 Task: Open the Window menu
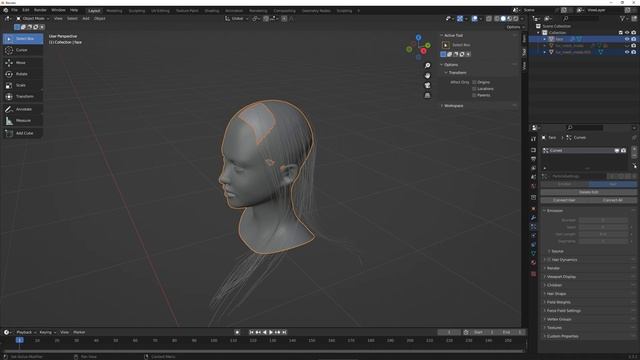[58, 10]
